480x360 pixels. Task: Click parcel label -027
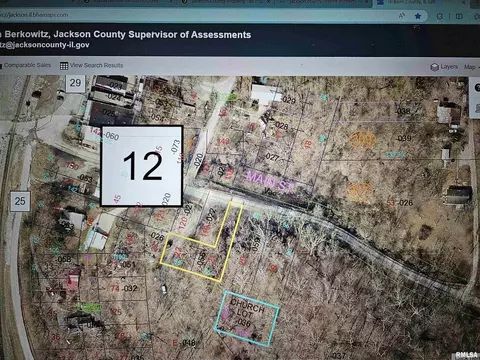click(272, 157)
